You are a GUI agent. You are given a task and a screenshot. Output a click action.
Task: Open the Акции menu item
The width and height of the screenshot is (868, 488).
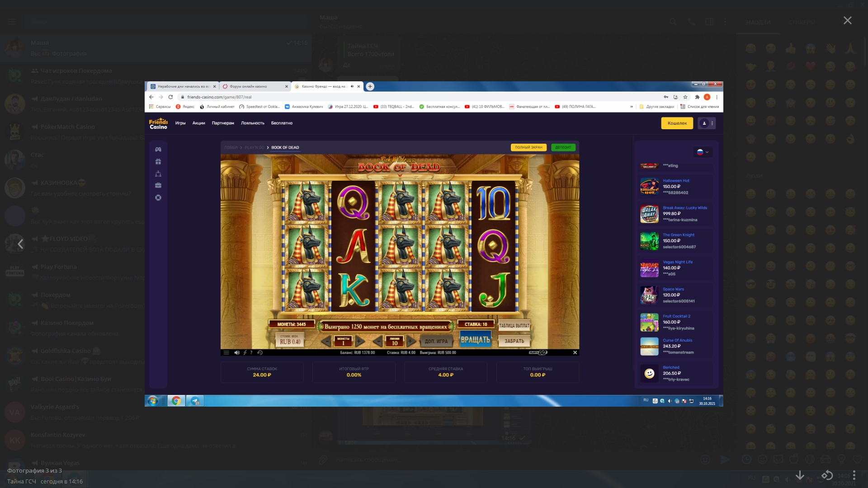pos(198,123)
